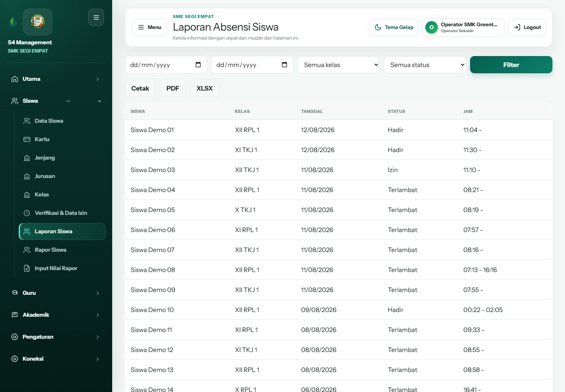Export report as PDF
This screenshot has height=392, width=565.
tap(173, 88)
